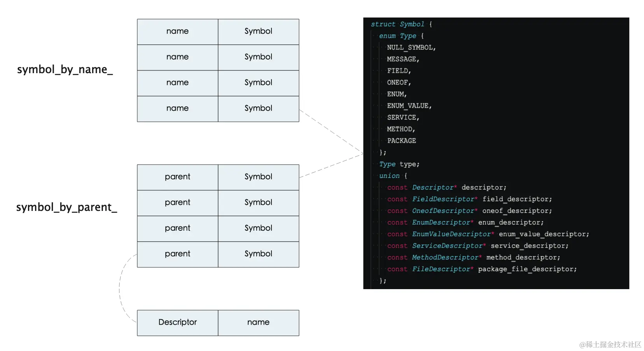
Task: Click the last-row parent cell of symbol_by_parent_ table
Action: 178,254
